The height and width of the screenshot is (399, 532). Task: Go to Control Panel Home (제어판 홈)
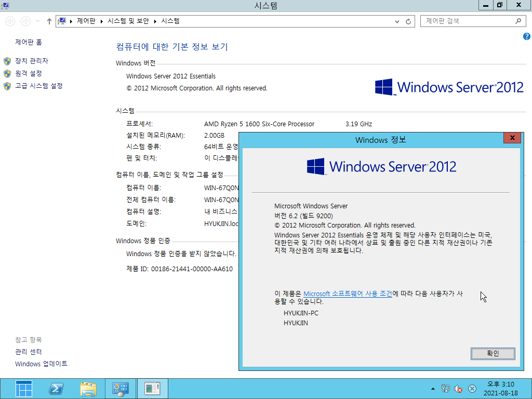click(29, 43)
